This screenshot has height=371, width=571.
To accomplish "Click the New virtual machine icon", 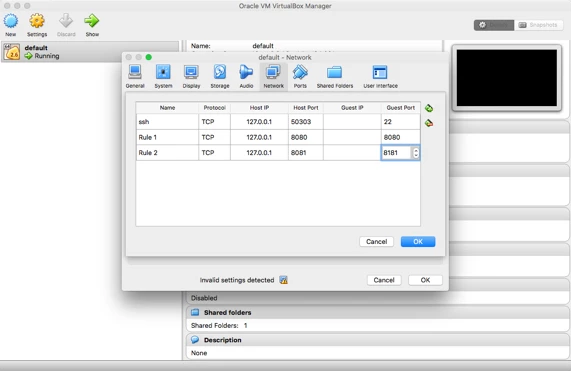I will click(11, 21).
